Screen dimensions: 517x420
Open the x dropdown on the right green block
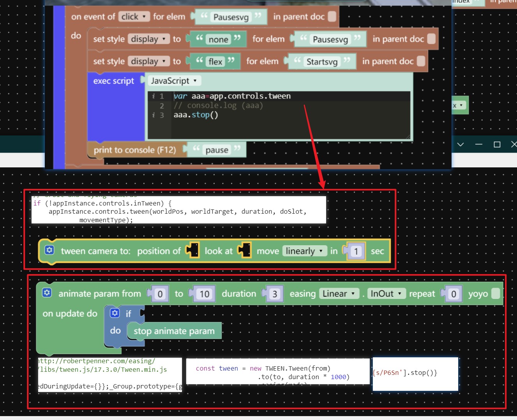pyautogui.click(x=459, y=105)
